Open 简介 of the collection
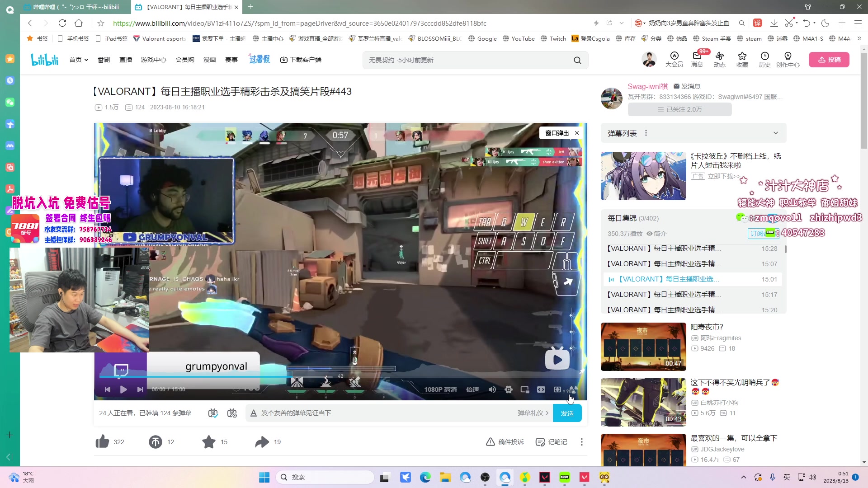 [656, 234]
